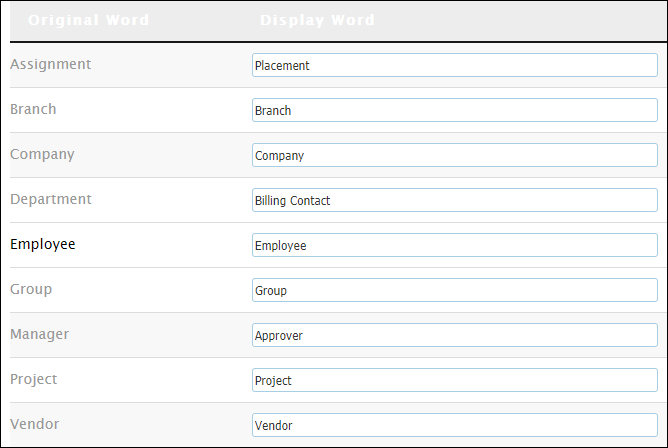Screen dimensions: 668x448
Task: Select the Department original word label
Action: tap(50, 199)
